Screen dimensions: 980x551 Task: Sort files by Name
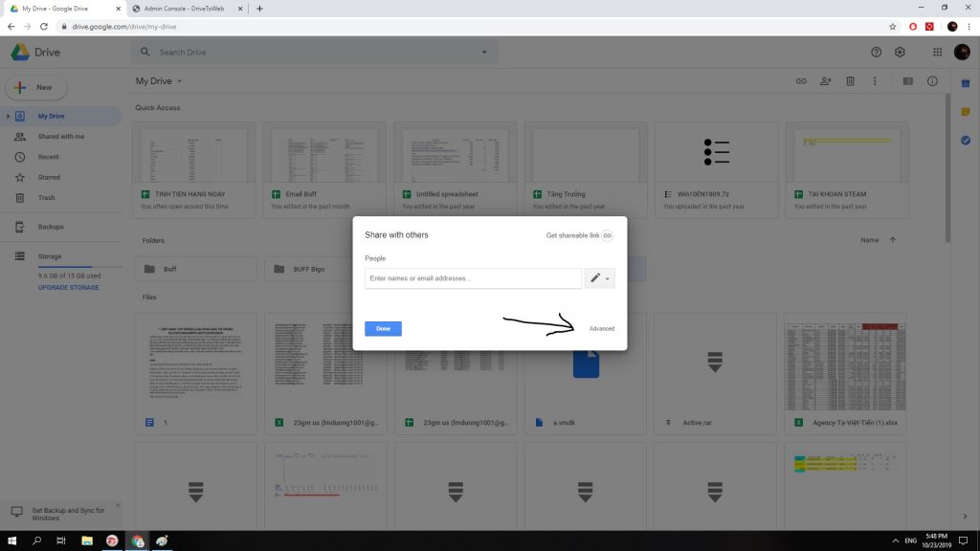tap(869, 240)
